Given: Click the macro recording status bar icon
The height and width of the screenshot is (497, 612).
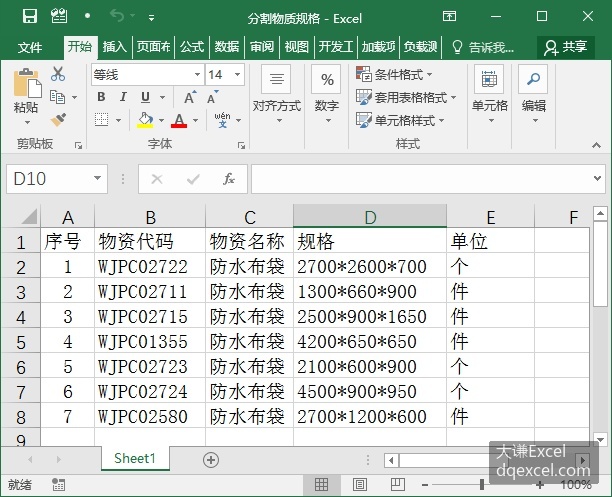Looking at the screenshot, I should coord(59,485).
